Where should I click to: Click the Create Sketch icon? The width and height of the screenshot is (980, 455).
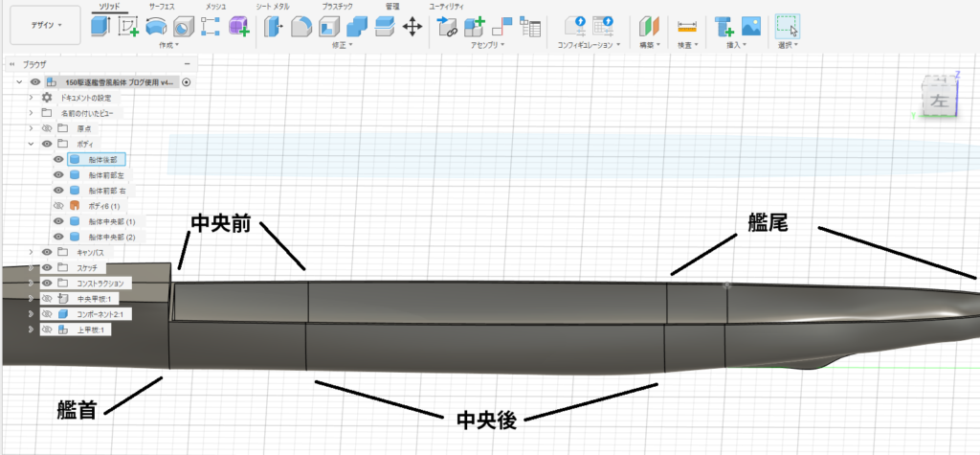click(x=128, y=26)
